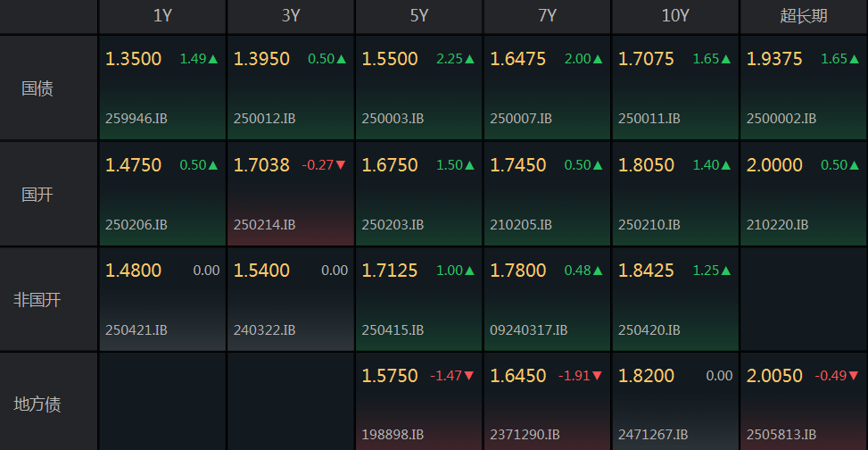Viewport: 868px width, 450px height.
Task: Open bond code 09240317.IB
Action: coord(528,329)
